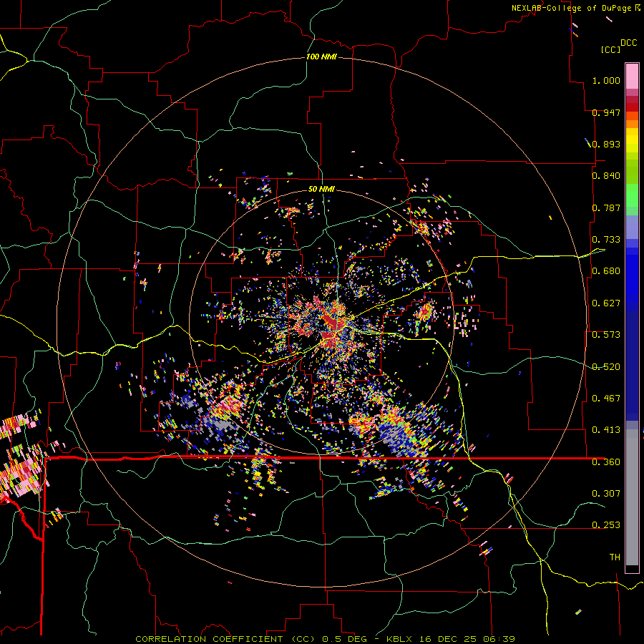This screenshot has width=644, height=644.
Task: Click the KBLX radar site identifier
Action: tap(401, 639)
